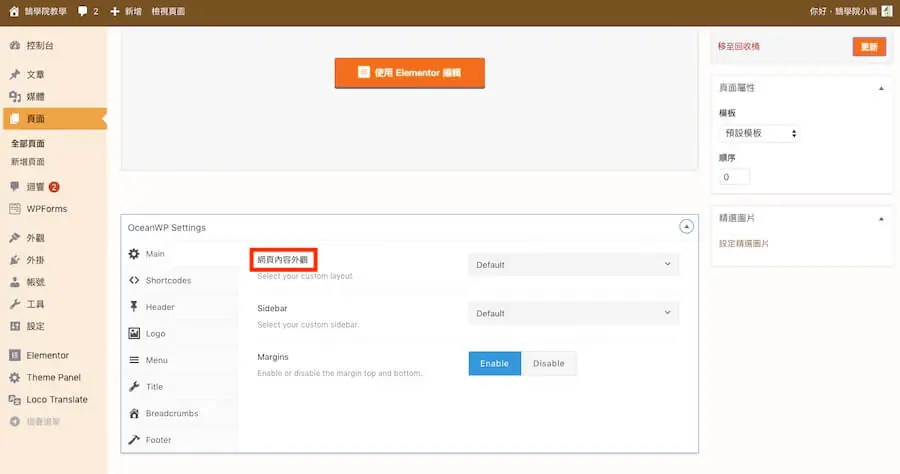
Task: Click the Logo image icon
Action: tap(134, 333)
